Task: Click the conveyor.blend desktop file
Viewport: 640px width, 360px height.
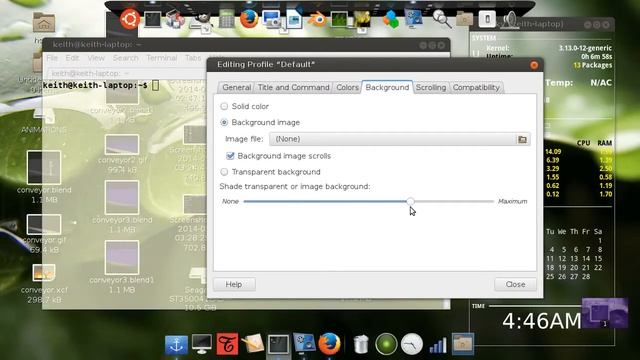Action: tap(44, 167)
